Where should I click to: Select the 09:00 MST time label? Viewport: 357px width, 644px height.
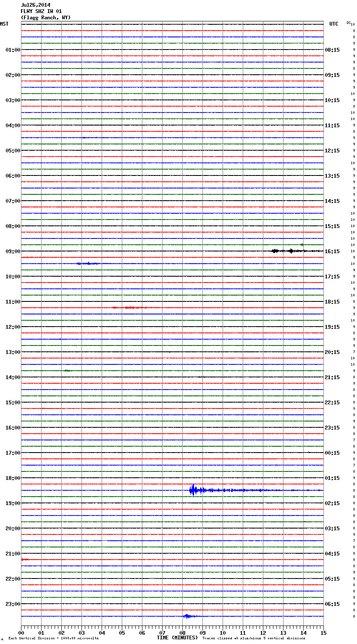tap(13, 251)
